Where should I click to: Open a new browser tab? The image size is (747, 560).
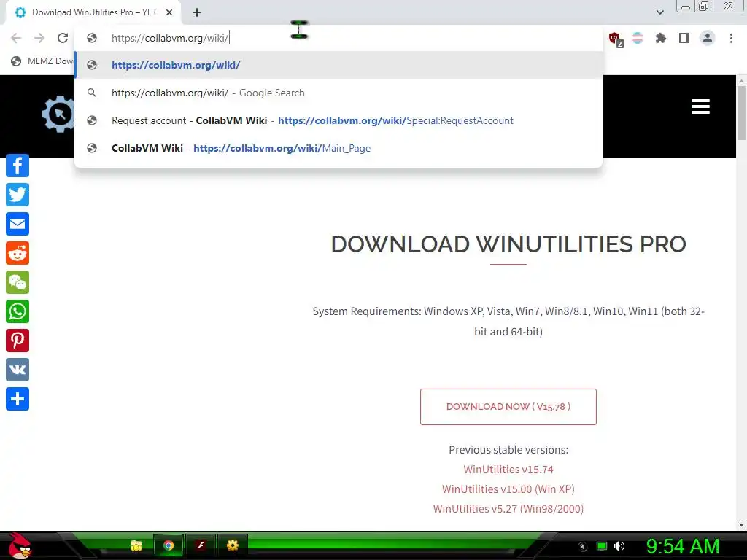(x=197, y=12)
